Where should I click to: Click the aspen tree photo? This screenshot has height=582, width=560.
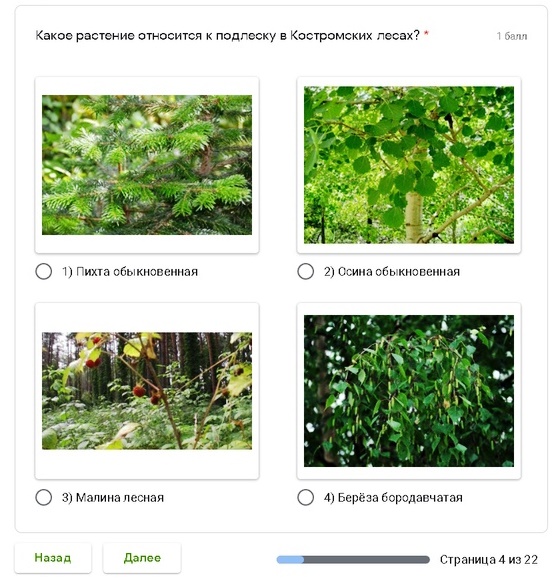[409, 165]
